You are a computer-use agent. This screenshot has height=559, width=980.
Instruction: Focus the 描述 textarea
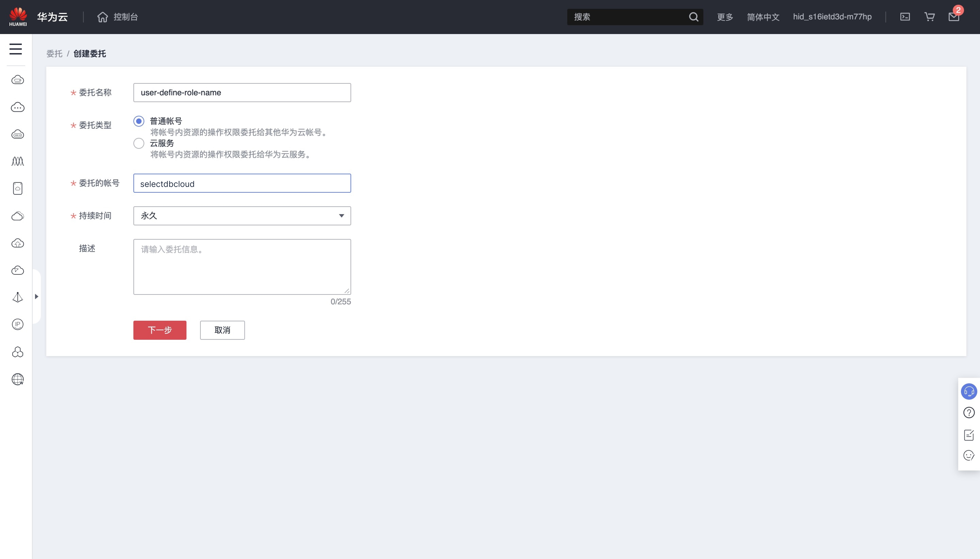[x=242, y=267]
